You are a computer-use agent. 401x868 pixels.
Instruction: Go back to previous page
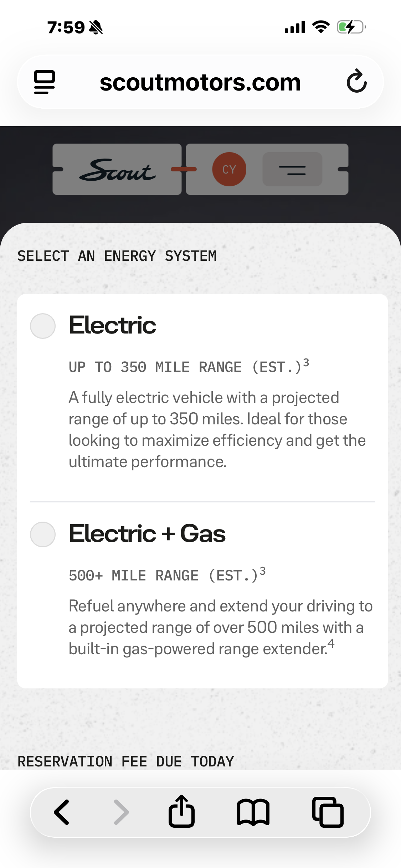tap(62, 812)
